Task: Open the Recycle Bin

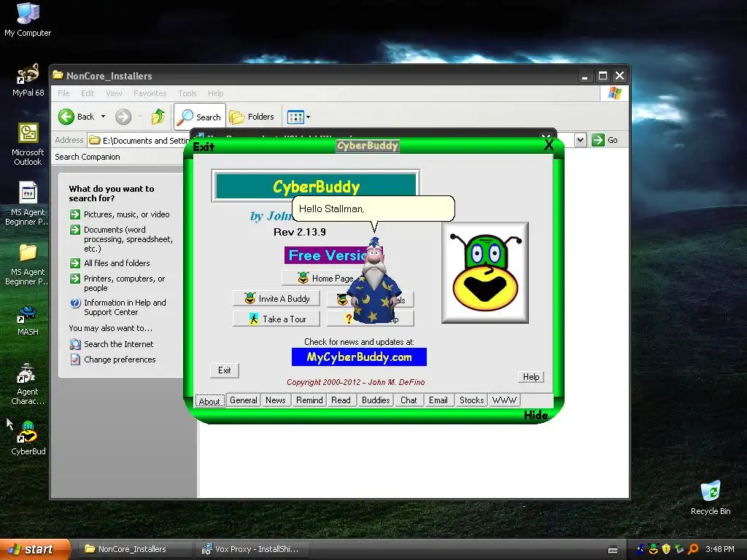Action: 711,497
